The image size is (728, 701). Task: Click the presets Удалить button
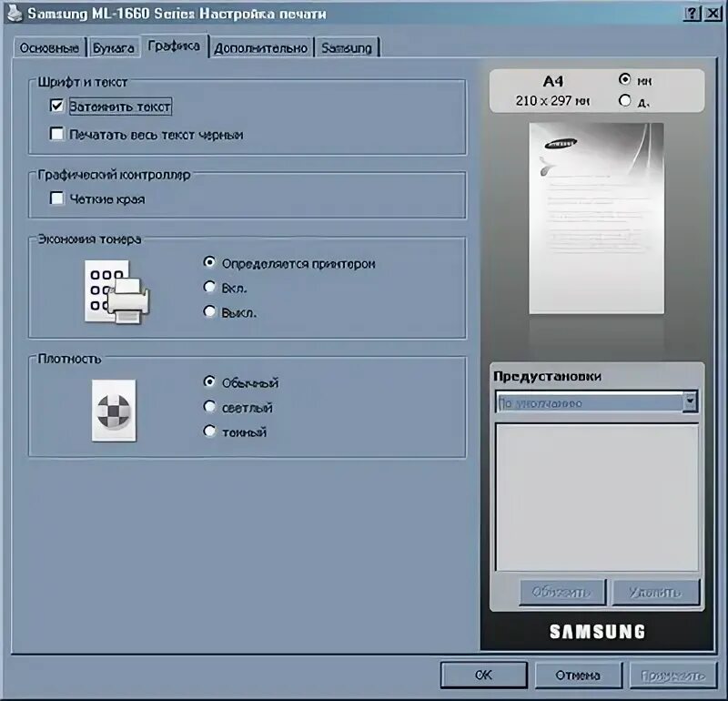(x=655, y=592)
